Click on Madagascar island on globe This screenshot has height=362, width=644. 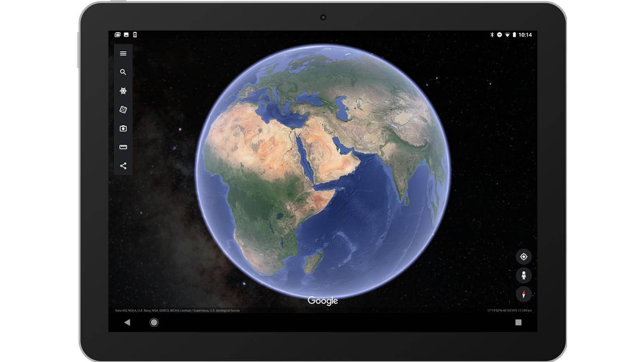pyautogui.click(x=313, y=261)
